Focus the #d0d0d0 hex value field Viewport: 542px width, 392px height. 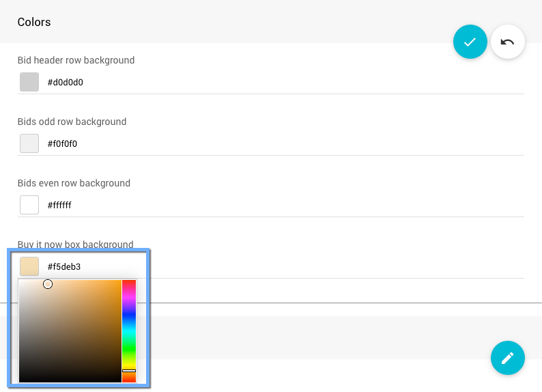(273, 83)
